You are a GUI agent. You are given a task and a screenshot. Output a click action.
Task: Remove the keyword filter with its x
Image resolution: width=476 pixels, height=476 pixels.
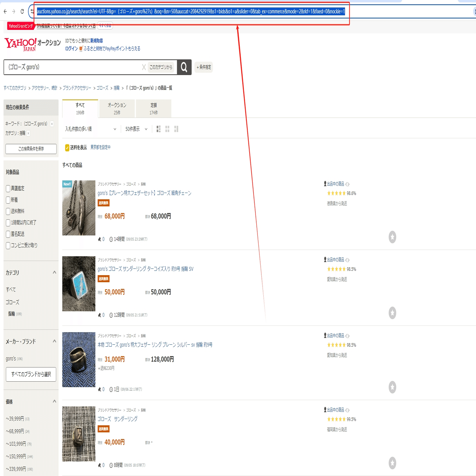(x=52, y=124)
